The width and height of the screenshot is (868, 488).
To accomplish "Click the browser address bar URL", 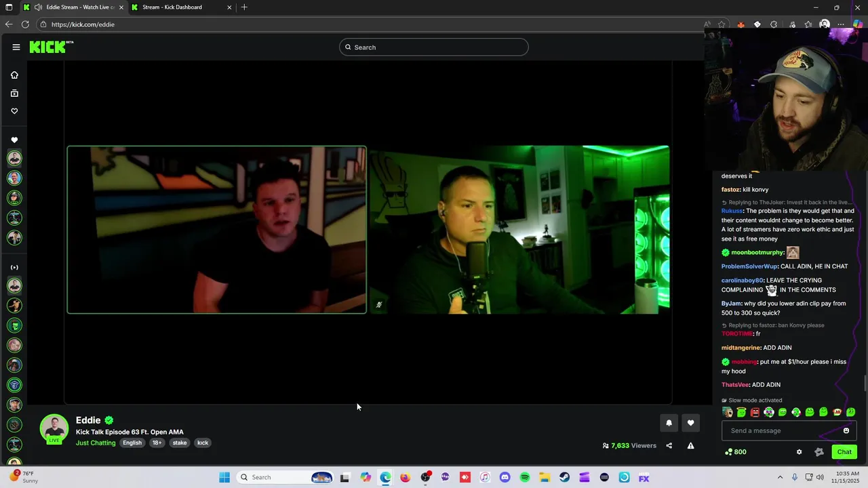I will click(83, 24).
